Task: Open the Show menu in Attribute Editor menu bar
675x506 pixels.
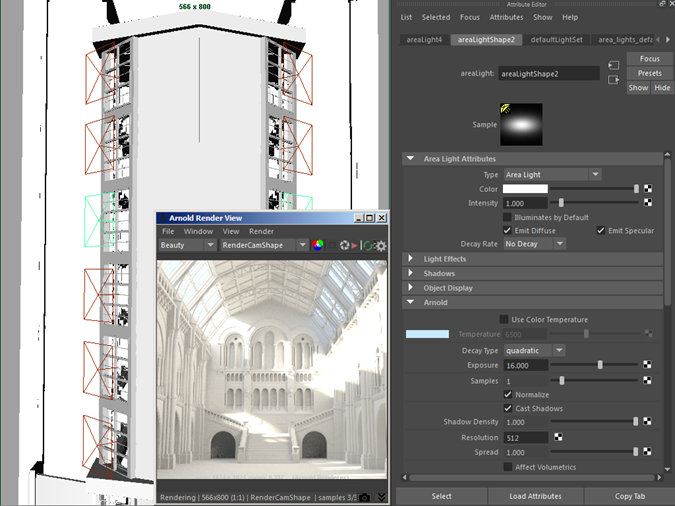Action: 543,17
